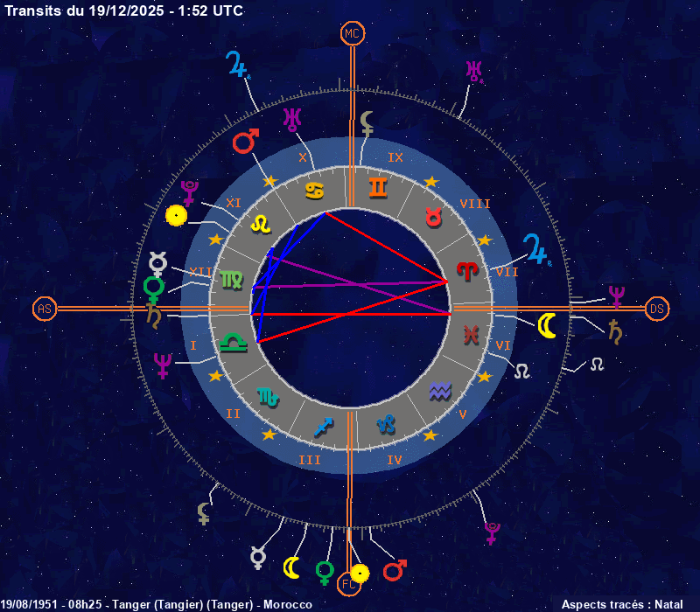This screenshot has height=612, width=700.
Task: Click the Leo zodiac symbol
Action: tap(260, 224)
